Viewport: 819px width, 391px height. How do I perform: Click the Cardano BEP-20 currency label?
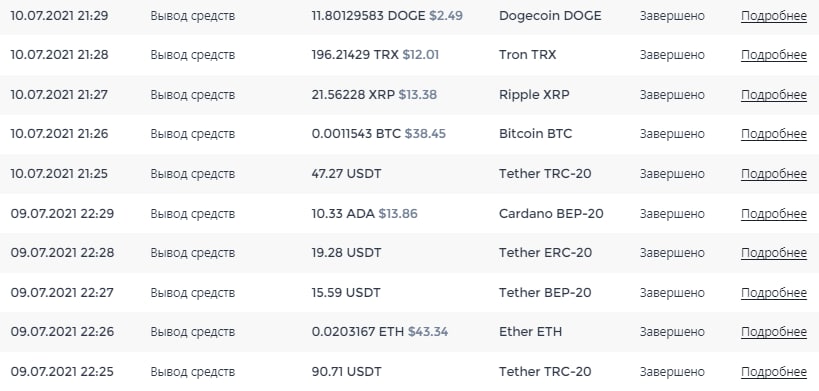[x=551, y=214]
